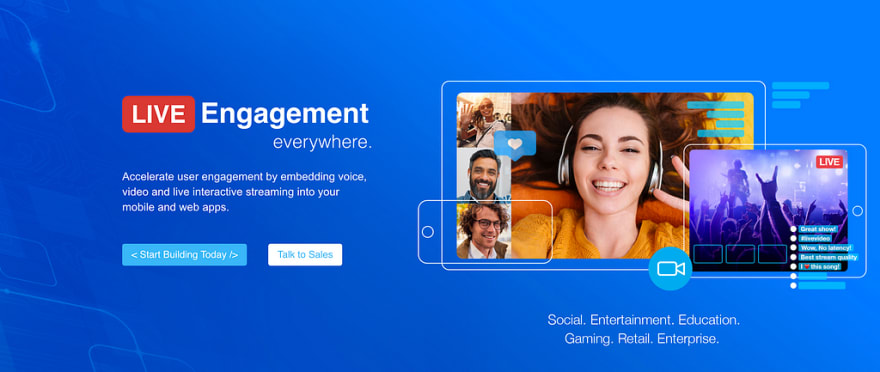This screenshot has width=880, height=372.
Task: Click the heart like speech bubble icon
Action: (515, 145)
